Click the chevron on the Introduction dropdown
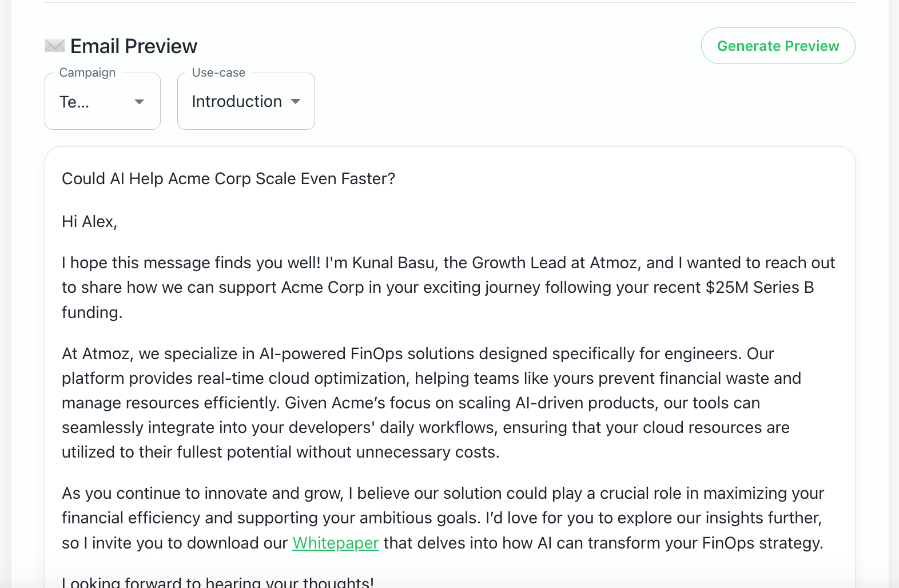The width and height of the screenshot is (899, 588). [296, 102]
